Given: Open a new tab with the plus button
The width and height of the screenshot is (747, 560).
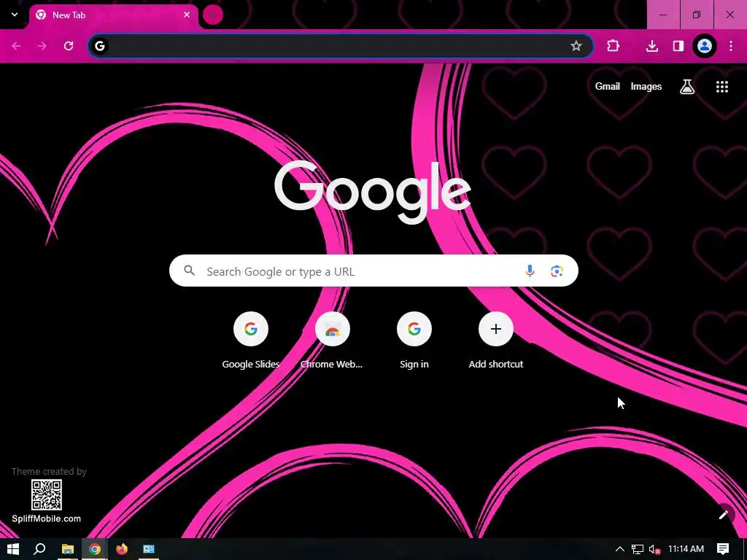Looking at the screenshot, I should point(213,15).
